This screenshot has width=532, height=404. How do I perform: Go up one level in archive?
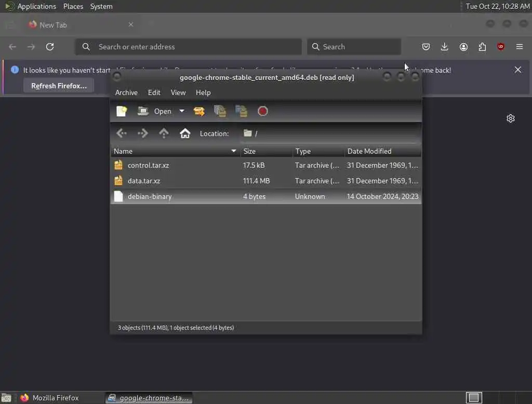coord(164,133)
